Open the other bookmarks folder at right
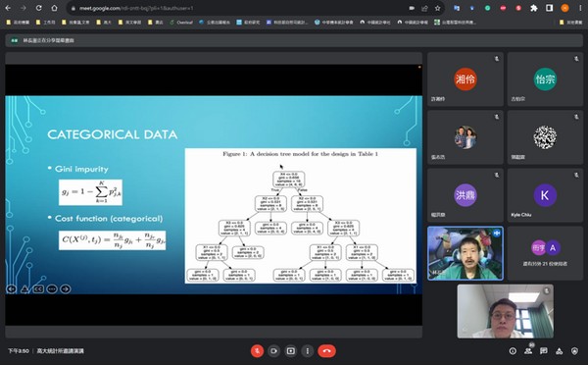The image size is (588, 365). pos(570,23)
